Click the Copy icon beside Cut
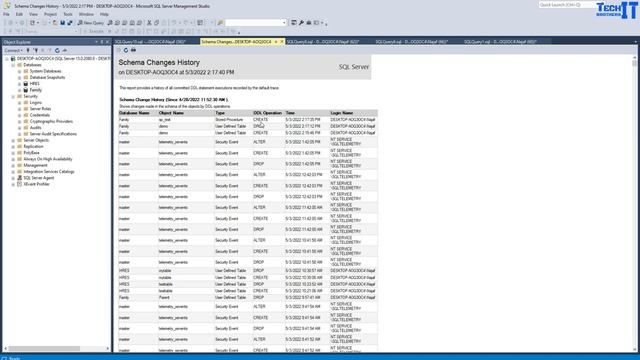Viewport: 640px width, 360px height. click(x=157, y=23)
